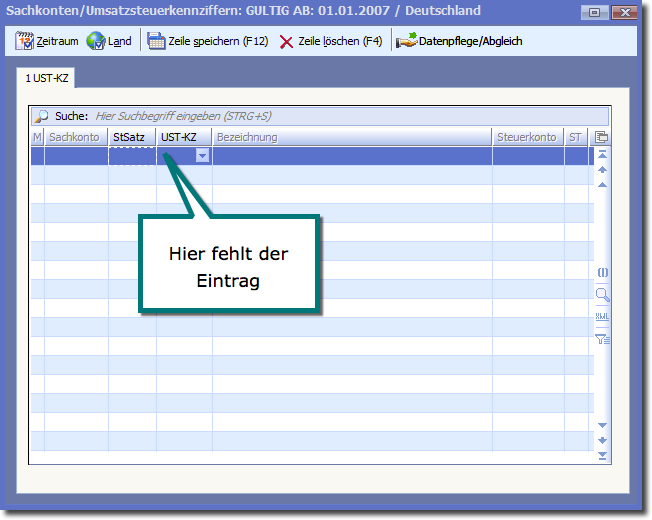Click the brackets icon in side strip

coord(602,273)
